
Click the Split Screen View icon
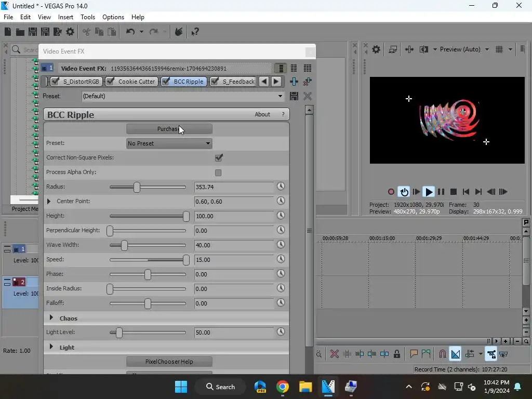click(x=424, y=49)
